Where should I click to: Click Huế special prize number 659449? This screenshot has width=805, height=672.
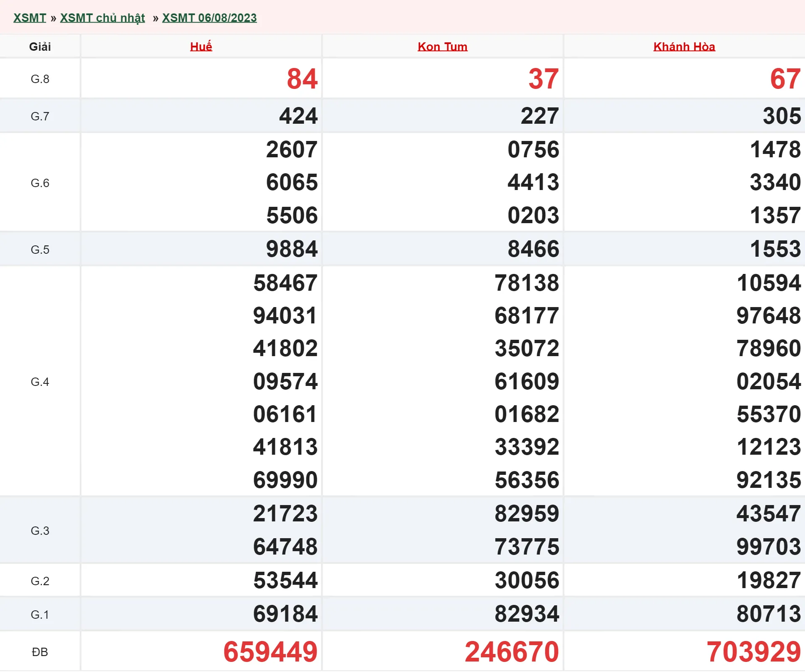point(270,652)
